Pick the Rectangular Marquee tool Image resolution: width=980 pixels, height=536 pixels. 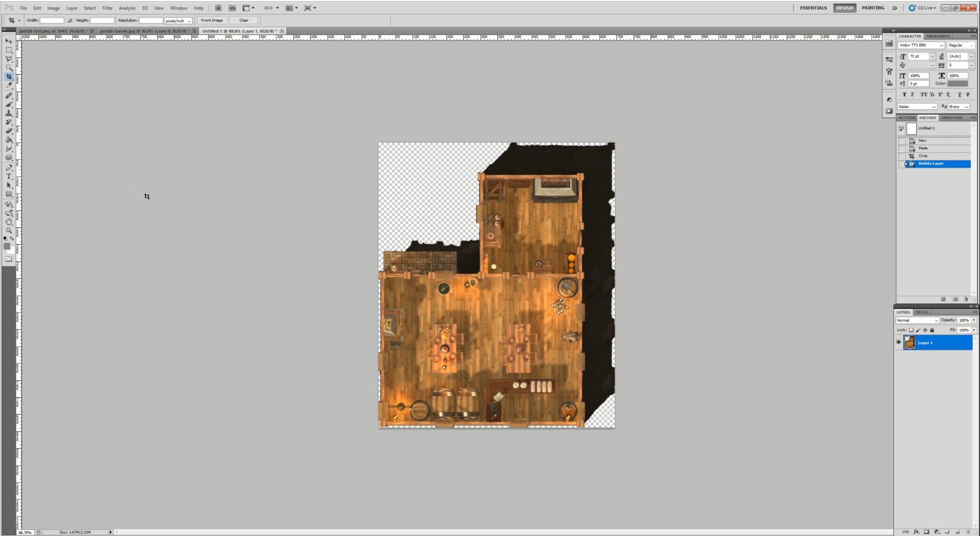9,50
